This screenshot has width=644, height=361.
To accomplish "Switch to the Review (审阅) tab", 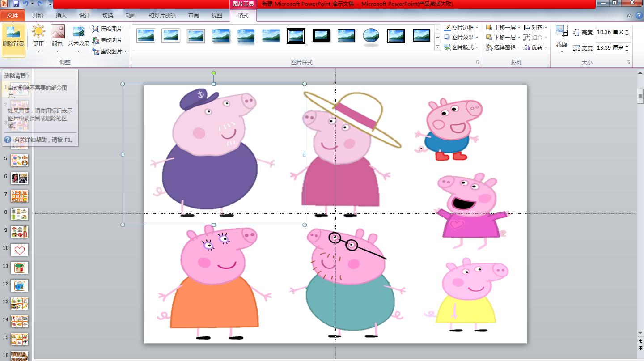I will 194,16.
